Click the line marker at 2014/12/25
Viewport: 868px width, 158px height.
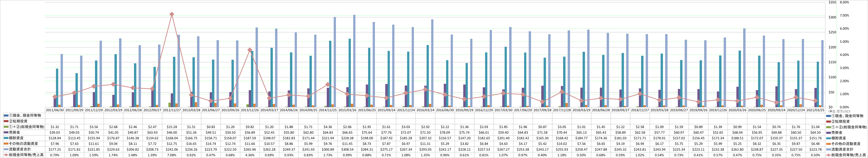coord(328,85)
